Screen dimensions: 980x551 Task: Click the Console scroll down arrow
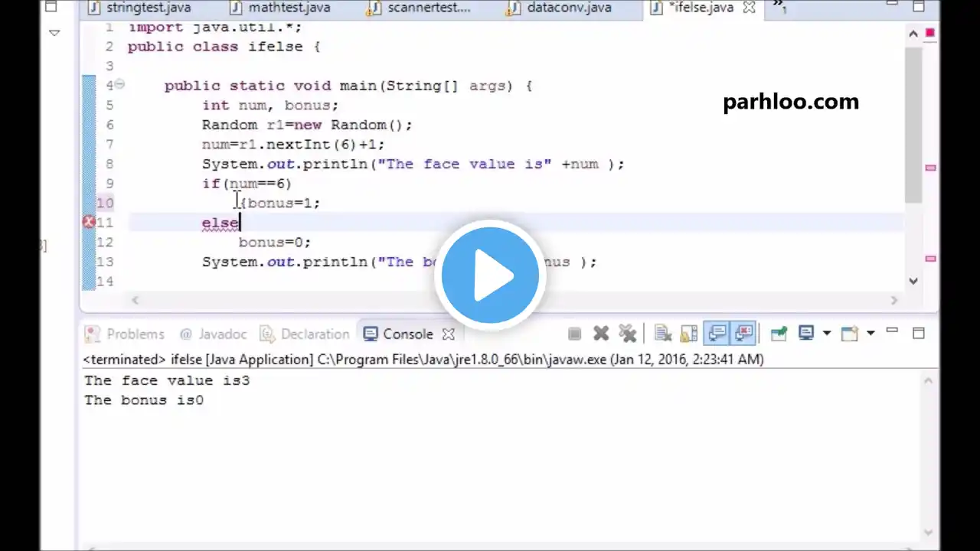[x=929, y=533]
